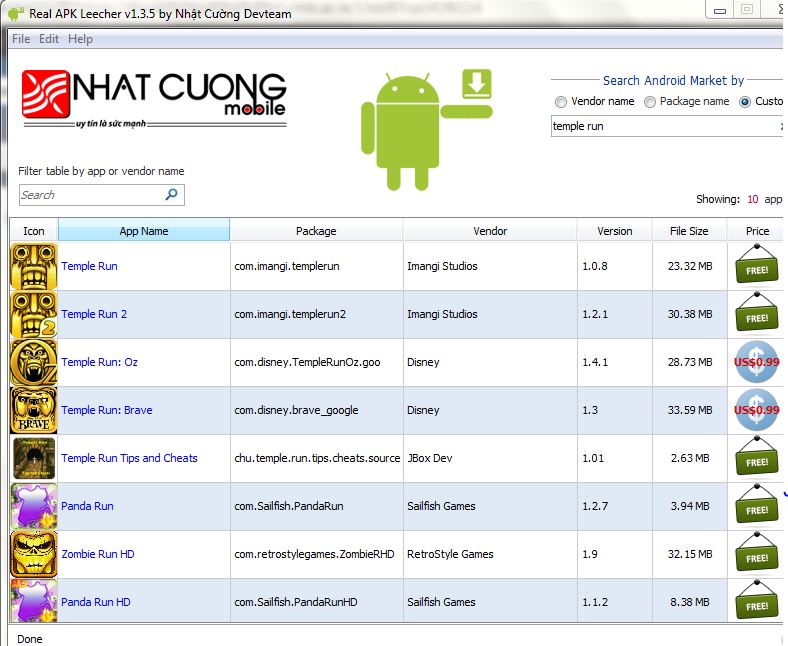Image resolution: width=788 pixels, height=646 pixels.
Task: Open the Panda Run name link
Action: [x=87, y=506]
